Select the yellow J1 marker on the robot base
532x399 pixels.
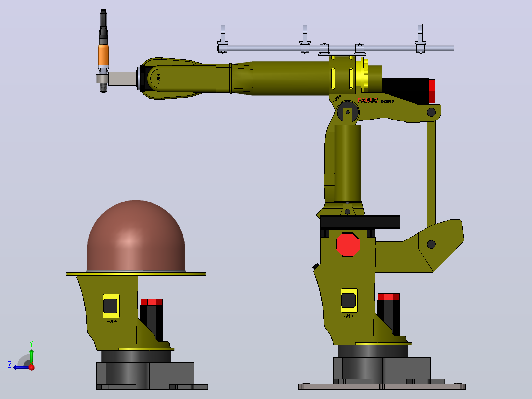349,301
